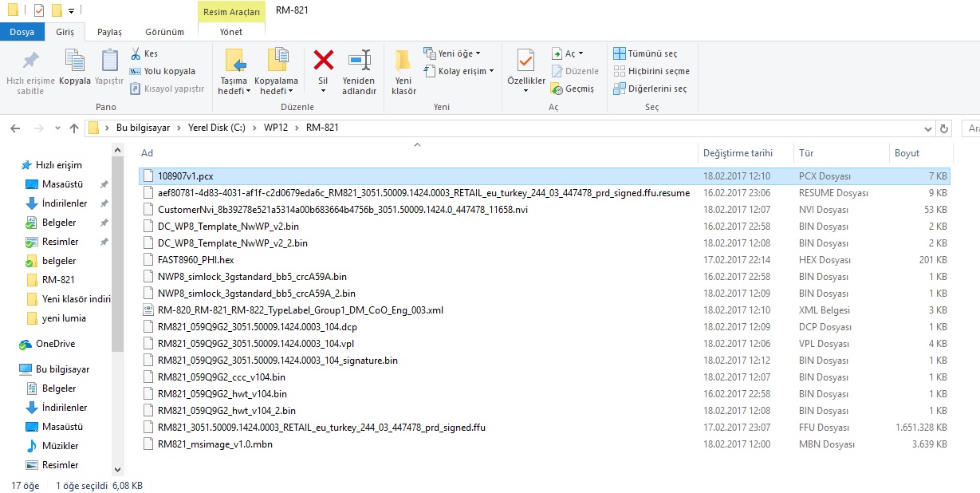The width and height of the screenshot is (980, 493).
Task: Switch to the Giriş ribbon tab
Action: click(65, 32)
